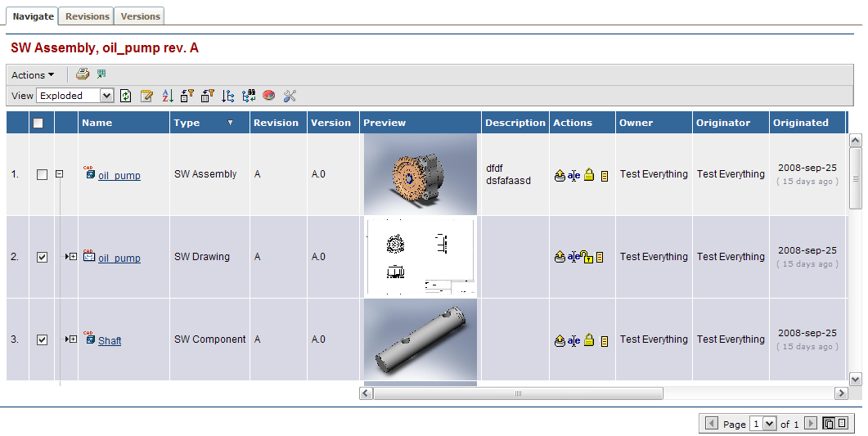
Task: Click the edit notepad icon in toolbar
Action: pos(147,96)
